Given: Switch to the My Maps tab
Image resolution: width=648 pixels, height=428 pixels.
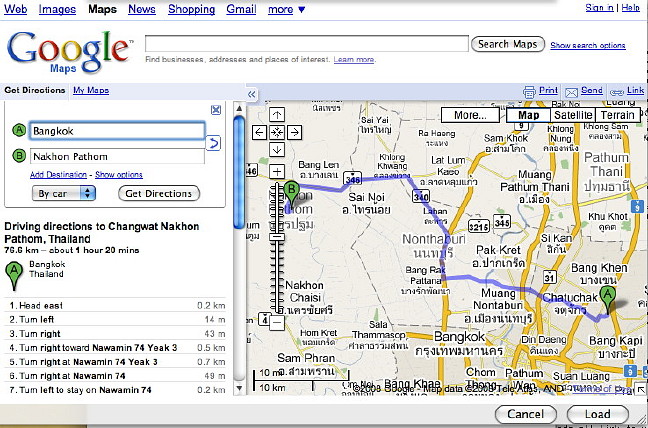Looking at the screenshot, I should pyautogui.click(x=91, y=90).
